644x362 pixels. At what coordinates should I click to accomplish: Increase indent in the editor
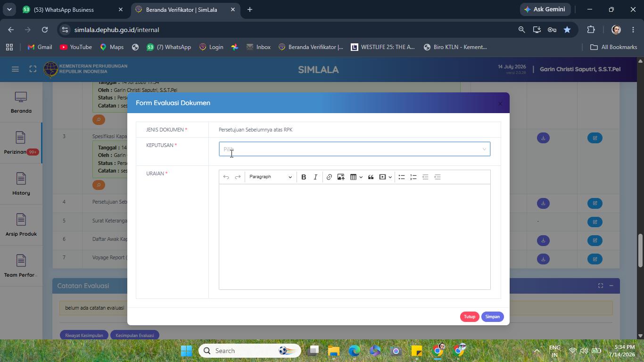click(438, 177)
